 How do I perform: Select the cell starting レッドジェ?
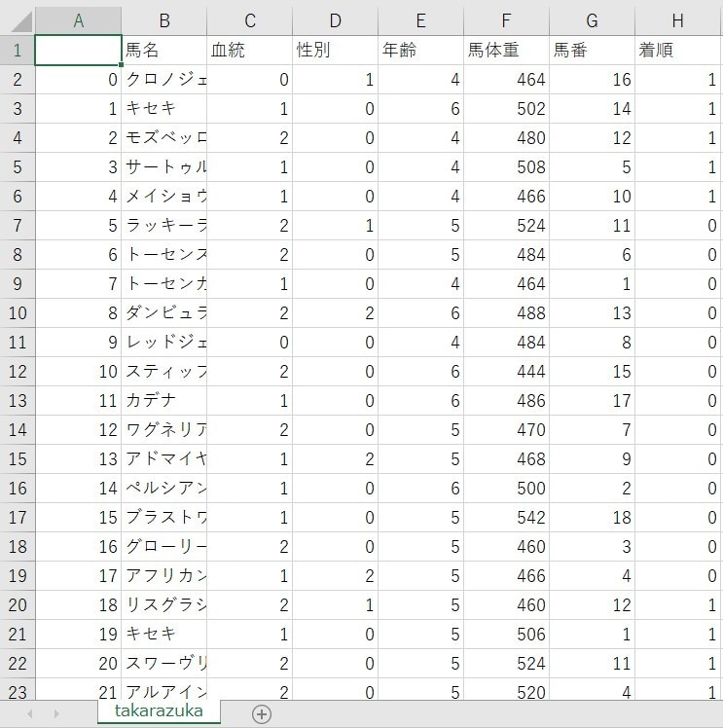click(x=164, y=343)
